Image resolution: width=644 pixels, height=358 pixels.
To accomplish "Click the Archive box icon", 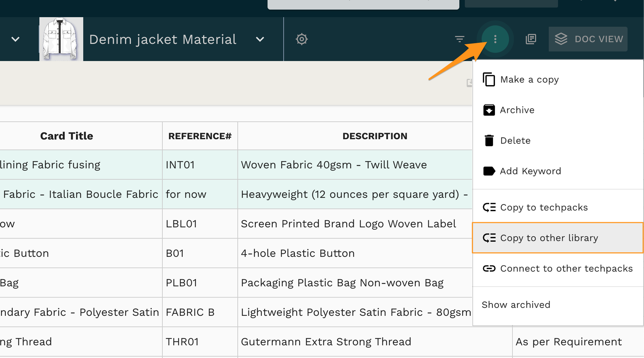I will click(489, 110).
